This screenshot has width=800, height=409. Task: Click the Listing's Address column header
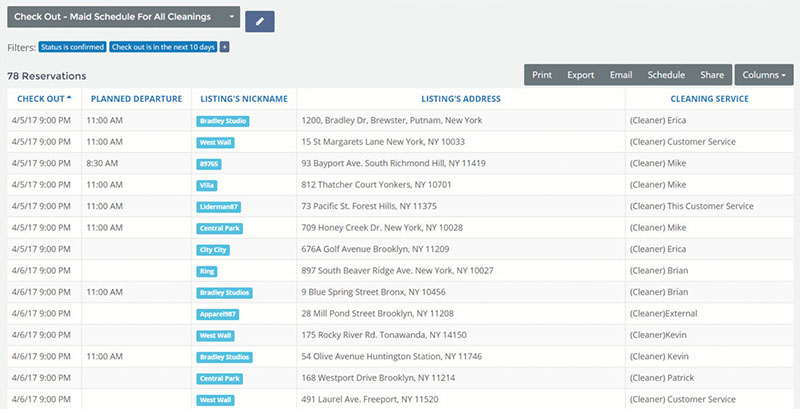point(459,99)
